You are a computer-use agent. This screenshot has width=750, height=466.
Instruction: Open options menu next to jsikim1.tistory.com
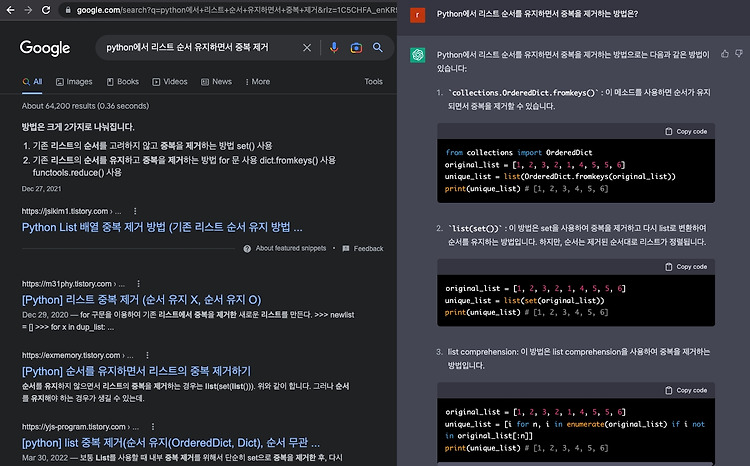135,211
